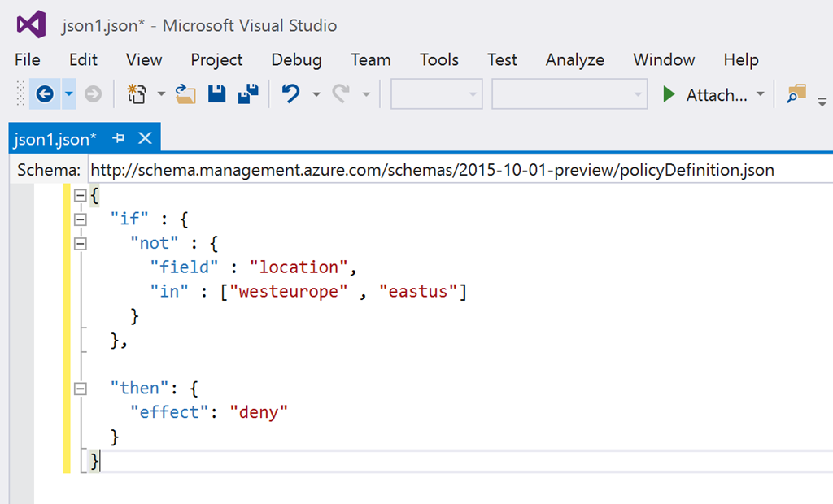The height and width of the screenshot is (504, 833).
Task: Click the Open File folder icon
Action: (x=185, y=94)
